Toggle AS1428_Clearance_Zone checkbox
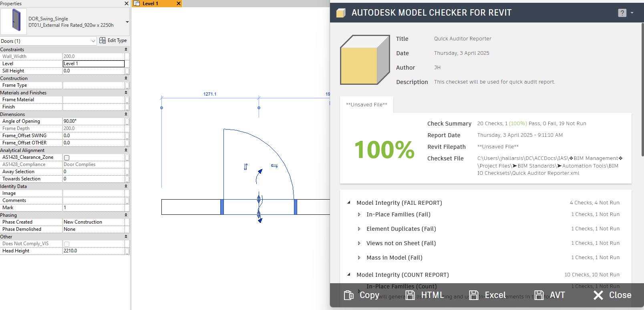 67,158
